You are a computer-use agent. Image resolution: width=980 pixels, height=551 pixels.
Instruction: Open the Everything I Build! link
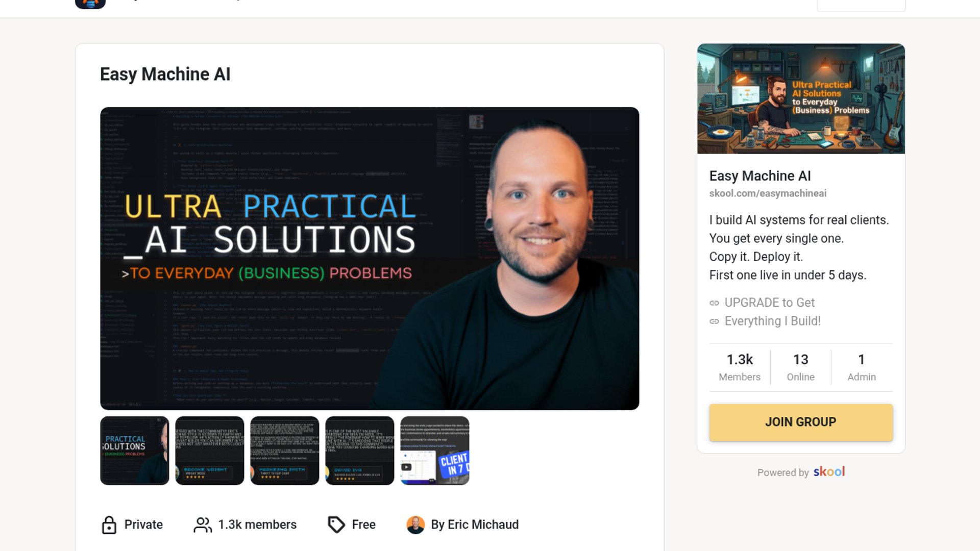coord(773,321)
